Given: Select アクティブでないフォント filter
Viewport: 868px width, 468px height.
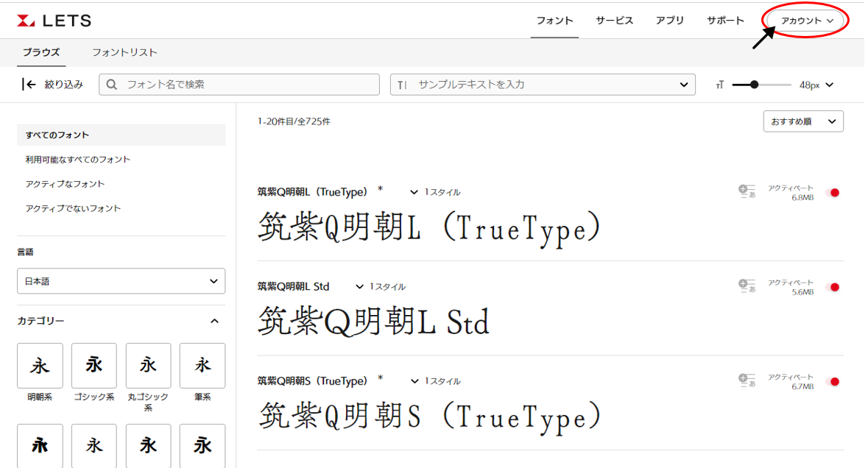Looking at the screenshot, I should coord(73,208).
